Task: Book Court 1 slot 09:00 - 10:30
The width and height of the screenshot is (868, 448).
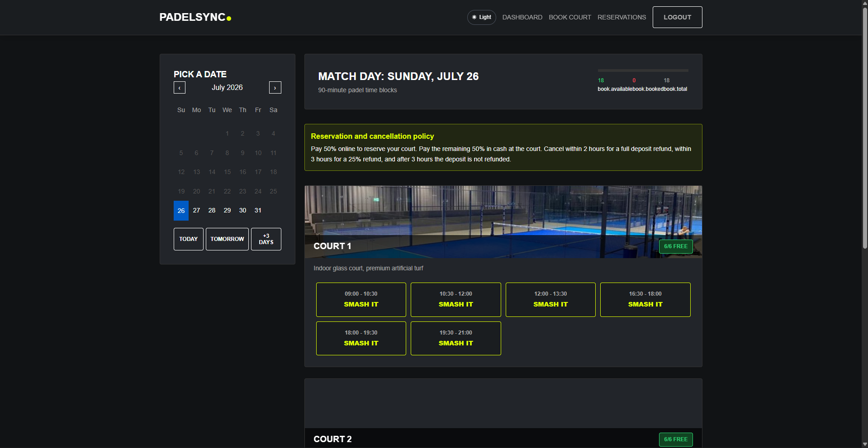Action: click(361, 300)
